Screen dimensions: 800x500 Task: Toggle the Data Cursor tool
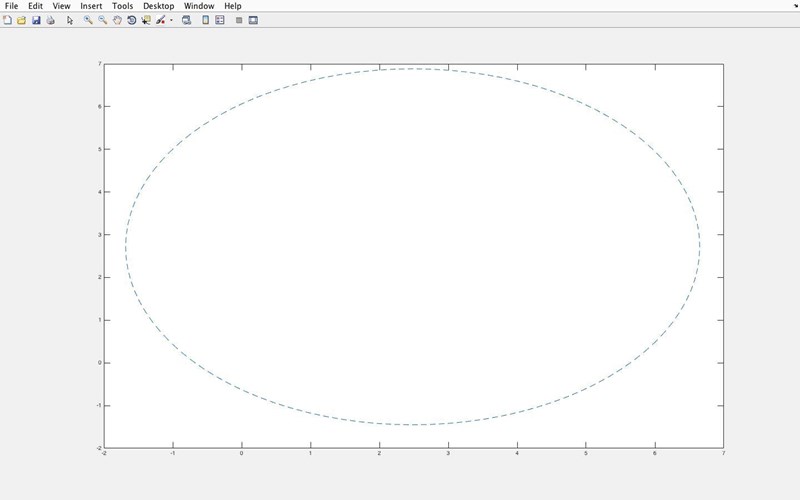pyautogui.click(x=146, y=20)
